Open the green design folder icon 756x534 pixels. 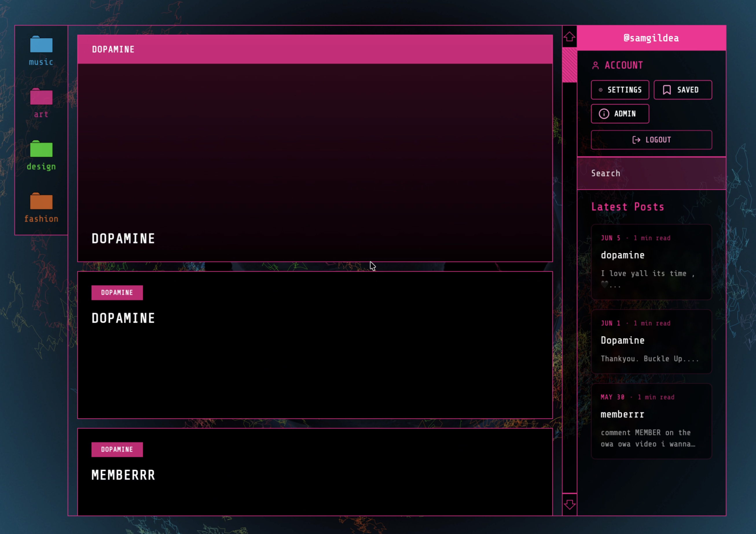41,149
